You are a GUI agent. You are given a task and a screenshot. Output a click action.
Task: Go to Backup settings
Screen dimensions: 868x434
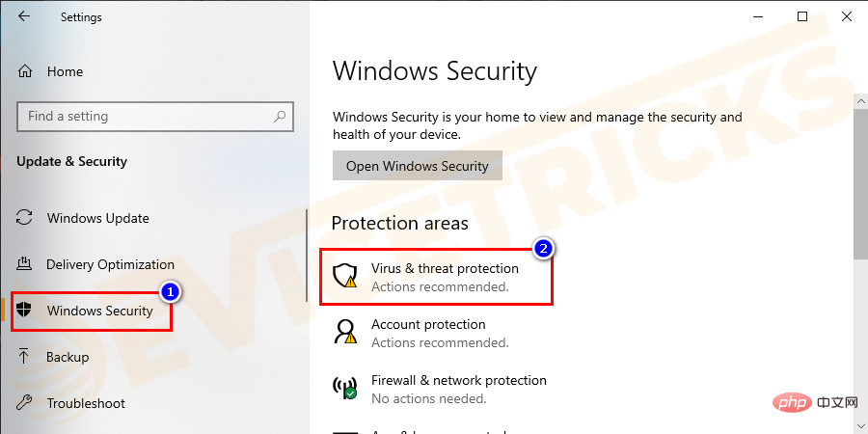coord(68,357)
